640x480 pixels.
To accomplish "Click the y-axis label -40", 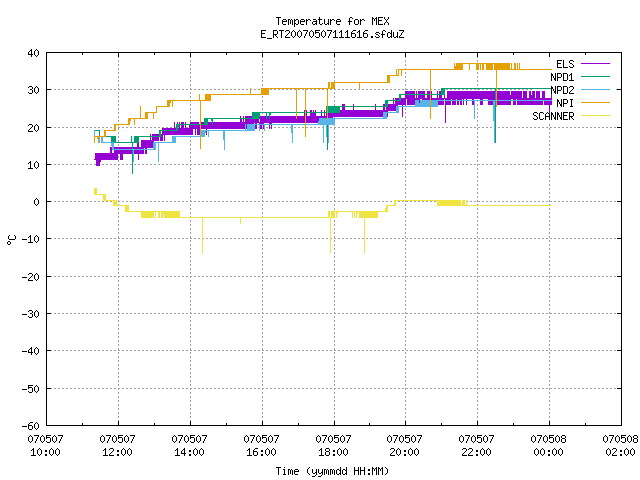I will point(31,351).
